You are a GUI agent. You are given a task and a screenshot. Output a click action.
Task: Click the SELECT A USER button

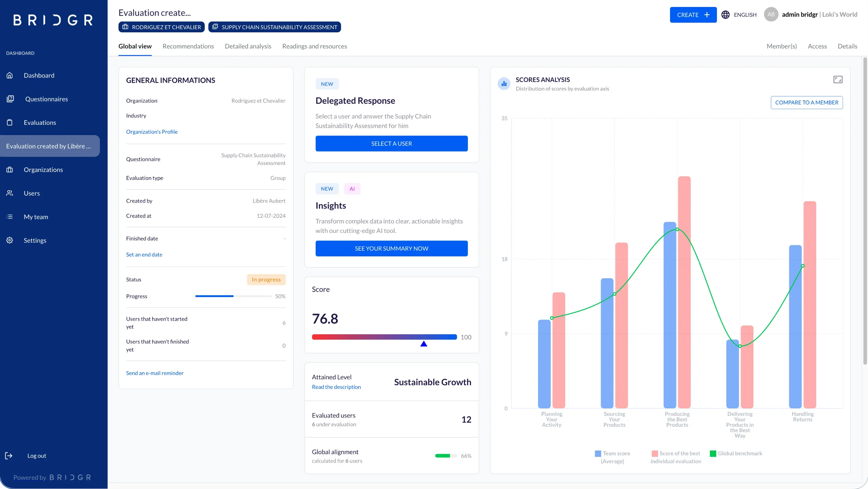click(392, 143)
